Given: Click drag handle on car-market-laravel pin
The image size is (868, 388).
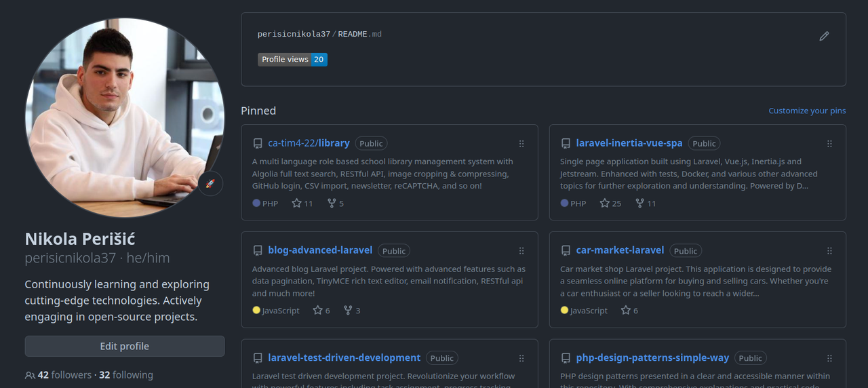Looking at the screenshot, I should point(829,251).
